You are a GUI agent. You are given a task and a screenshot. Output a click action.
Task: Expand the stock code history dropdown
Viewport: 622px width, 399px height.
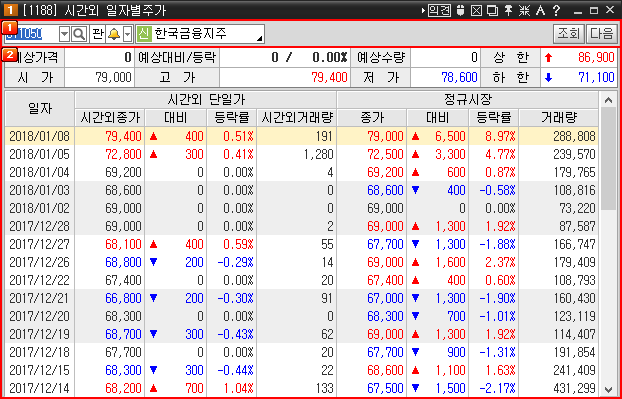tap(64, 35)
